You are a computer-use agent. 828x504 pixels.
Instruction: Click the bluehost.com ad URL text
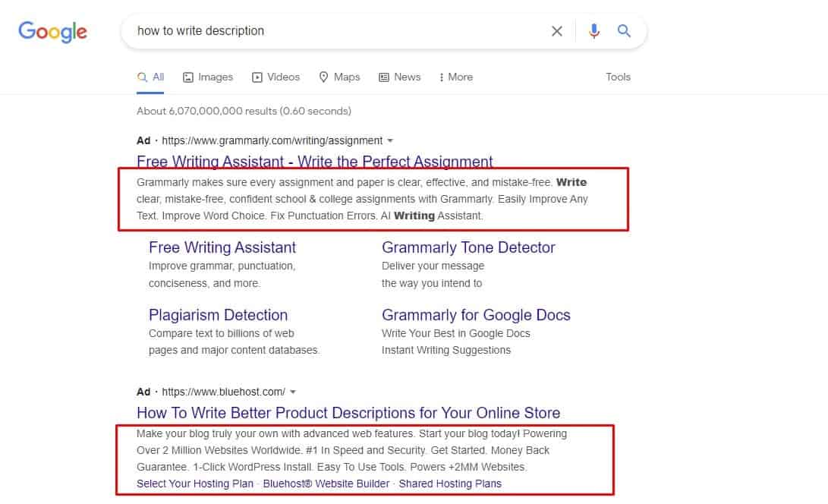click(223, 392)
